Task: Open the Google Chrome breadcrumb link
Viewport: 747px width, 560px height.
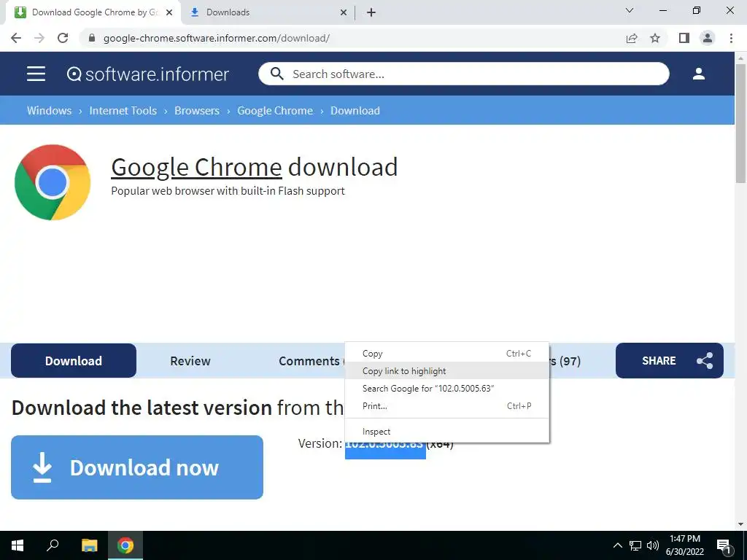Action: (x=275, y=111)
